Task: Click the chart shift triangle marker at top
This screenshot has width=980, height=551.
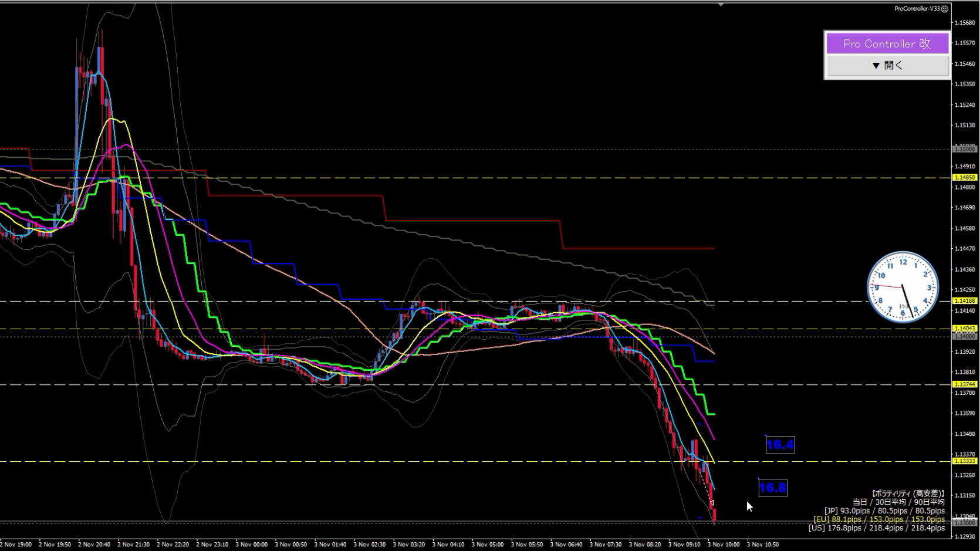Action: [721, 5]
